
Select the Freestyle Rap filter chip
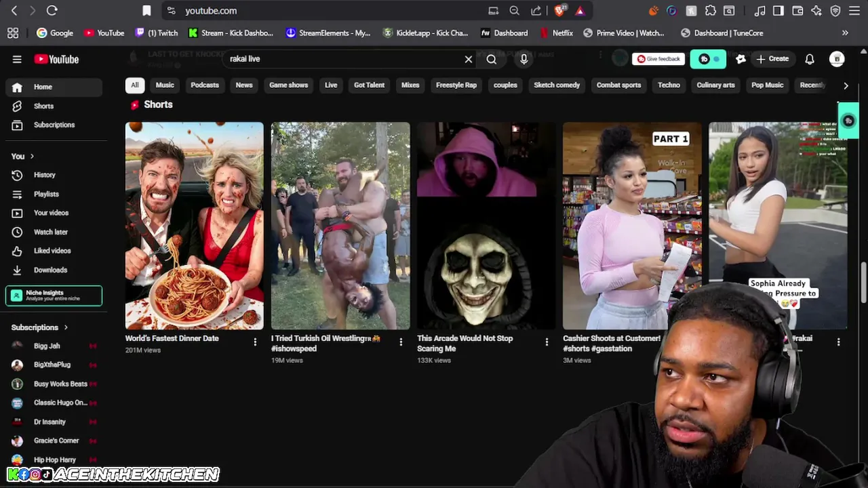456,85
